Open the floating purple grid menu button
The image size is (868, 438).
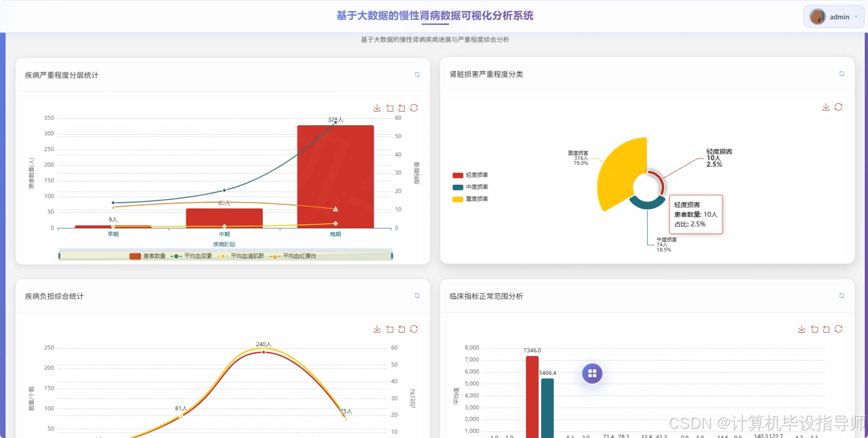(x=592, y=373)
